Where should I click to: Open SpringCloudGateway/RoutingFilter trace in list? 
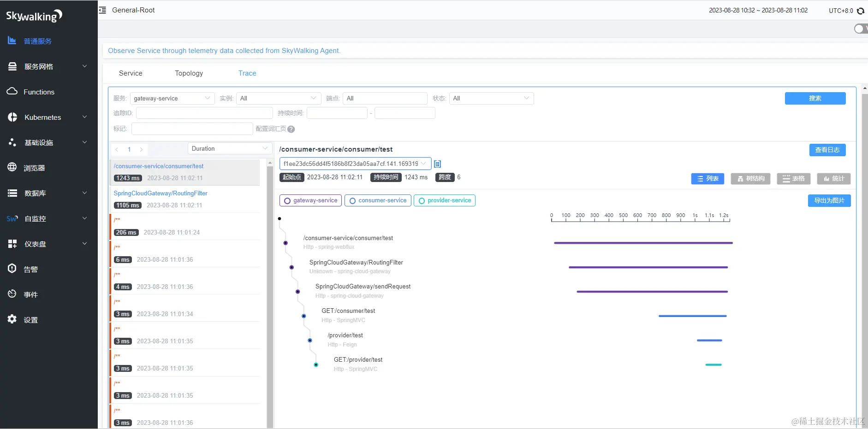(184, 199)
